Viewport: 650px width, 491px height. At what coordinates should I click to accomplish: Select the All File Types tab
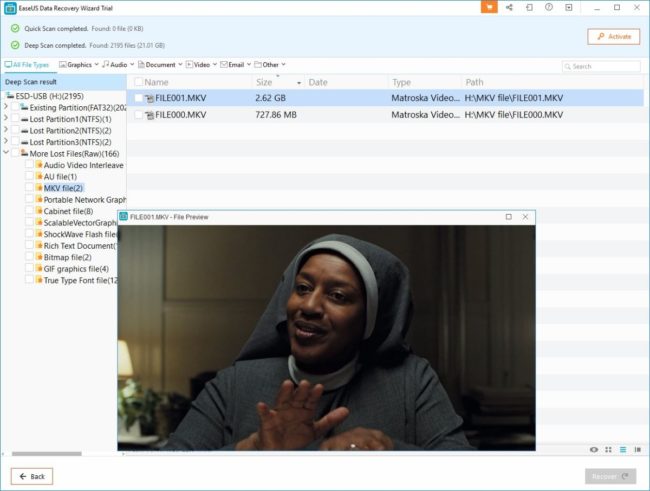(x=27, y=65)
